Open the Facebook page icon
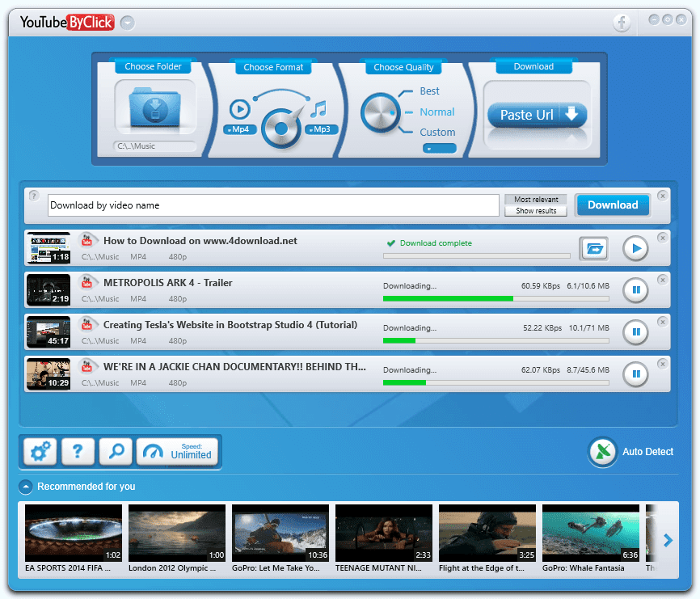This screenshot has height=599, width=700. 622,23
